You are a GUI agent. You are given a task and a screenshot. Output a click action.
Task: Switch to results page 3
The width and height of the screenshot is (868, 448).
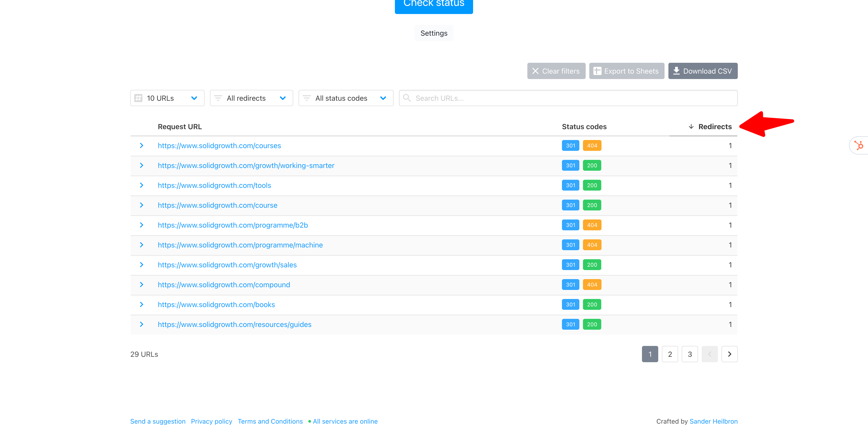click(689, 354)
